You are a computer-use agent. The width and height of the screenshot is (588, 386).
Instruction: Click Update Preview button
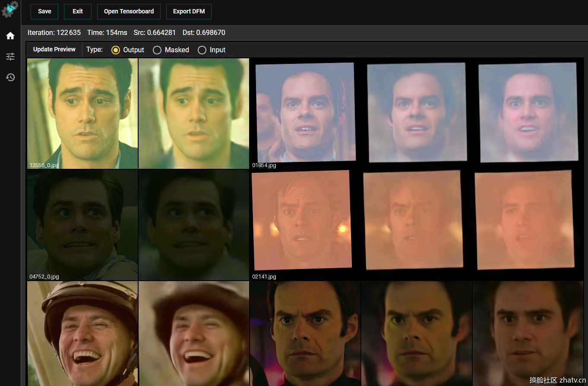[x=54, y=50]
